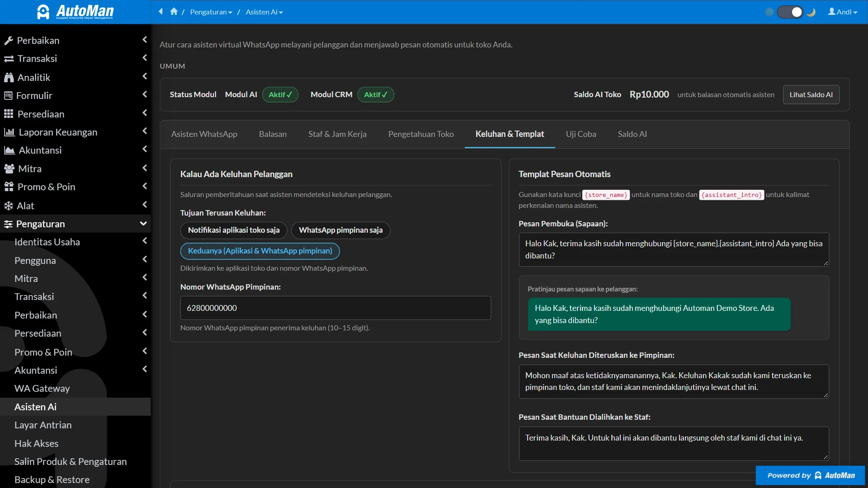Select 'WhatsApp pimpinan saja' option
This screenshot has width=868, height=488.
[340, 230]
